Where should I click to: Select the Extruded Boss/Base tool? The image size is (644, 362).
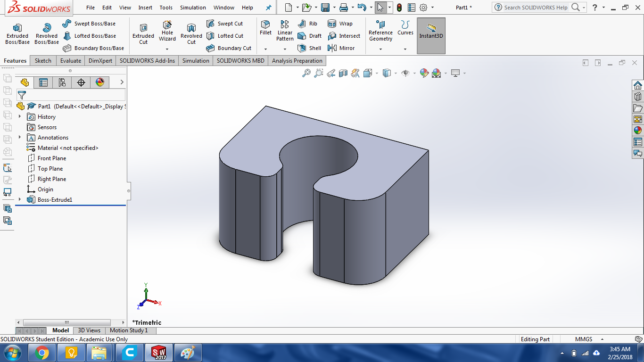pyautogui.click(x=17, y=34)
